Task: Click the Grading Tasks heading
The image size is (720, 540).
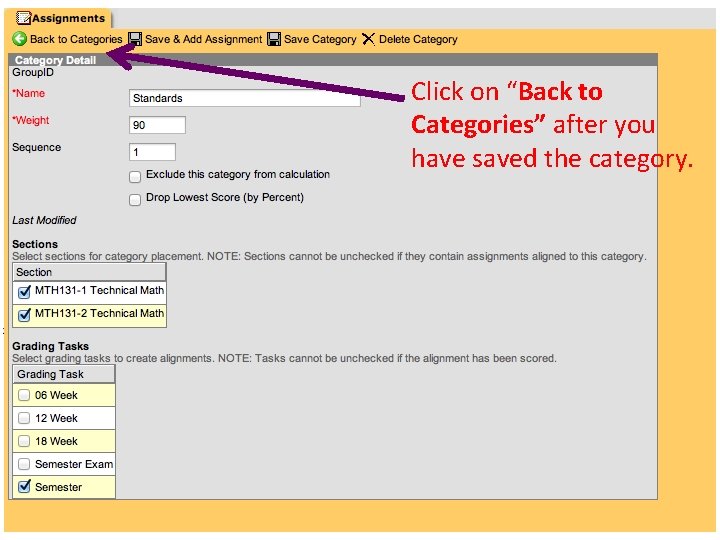Action: (x=51, y=346)
